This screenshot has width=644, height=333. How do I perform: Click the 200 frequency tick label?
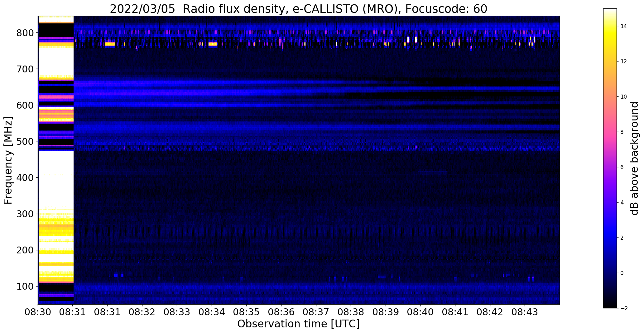pyautogui.click(x=25, y=250)
